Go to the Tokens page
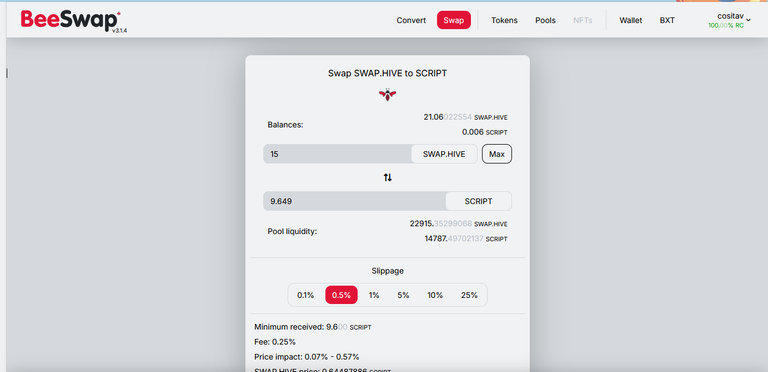The width and height of the screenshot is (768, 372). (x=504, y=20)
